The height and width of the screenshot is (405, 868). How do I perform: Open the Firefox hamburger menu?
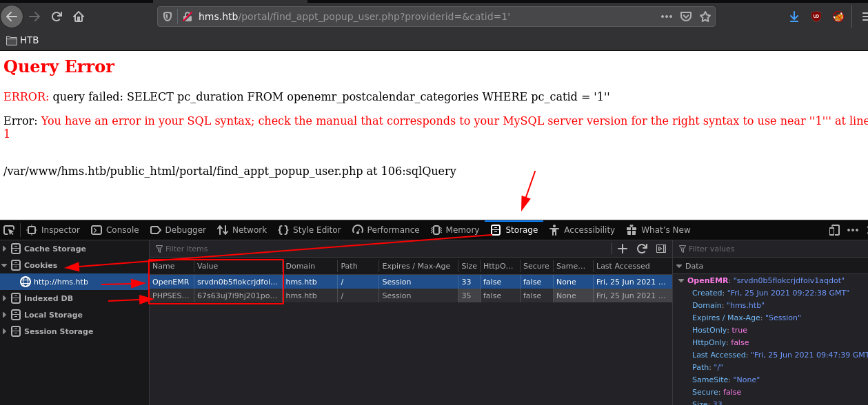click(864, 17)
